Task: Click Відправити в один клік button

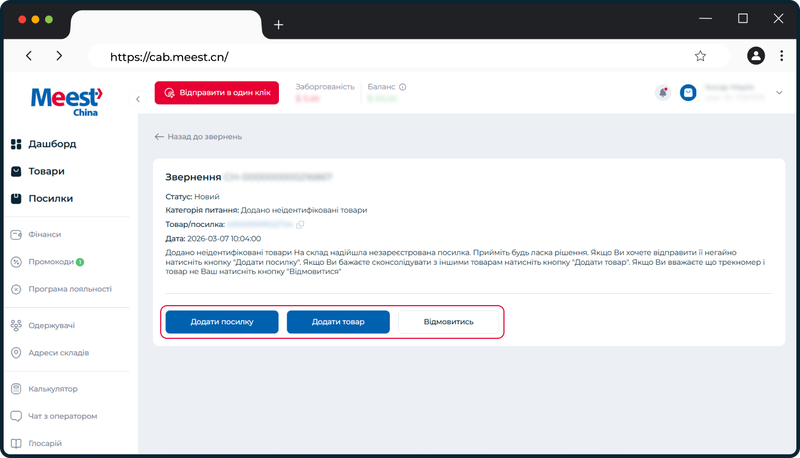Action: pos(217,93)
